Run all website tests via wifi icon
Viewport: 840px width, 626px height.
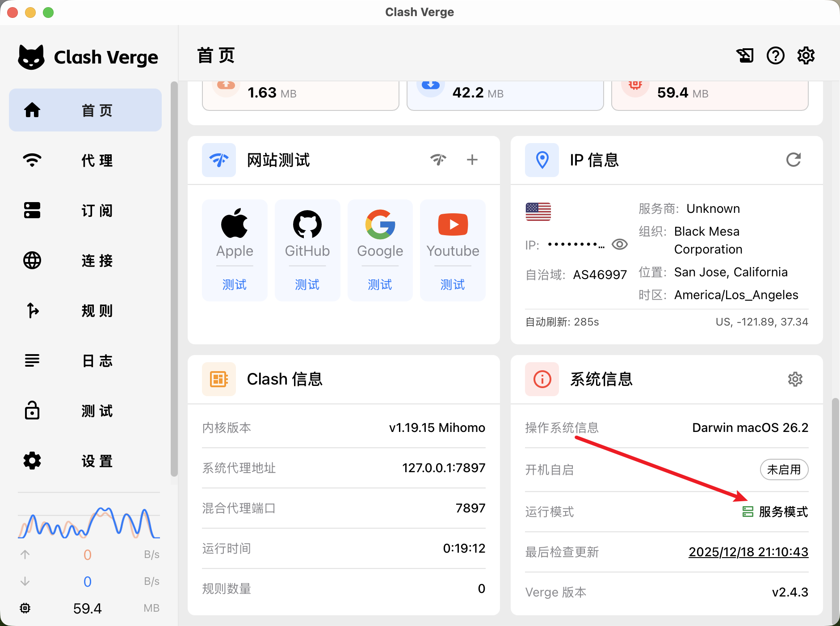[438, 160]
